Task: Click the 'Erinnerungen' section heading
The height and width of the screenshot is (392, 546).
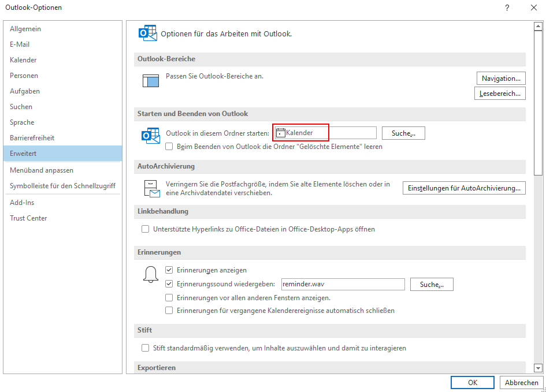Action: pyautogui.click(x=159, y=252)
